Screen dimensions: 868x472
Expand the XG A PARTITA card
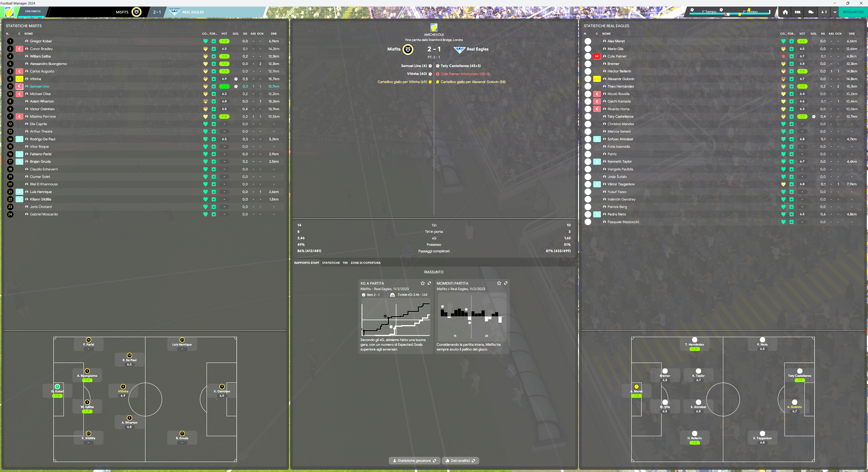[x=429, y=283]
